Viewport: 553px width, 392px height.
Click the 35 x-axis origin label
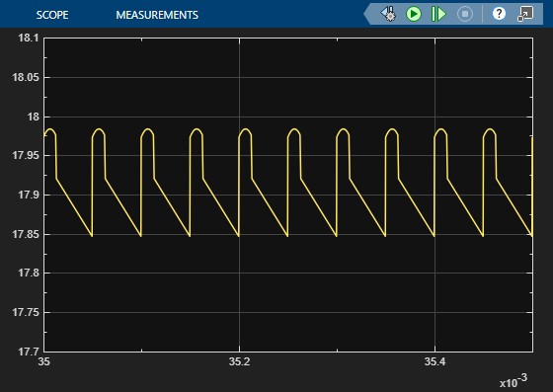44,361
